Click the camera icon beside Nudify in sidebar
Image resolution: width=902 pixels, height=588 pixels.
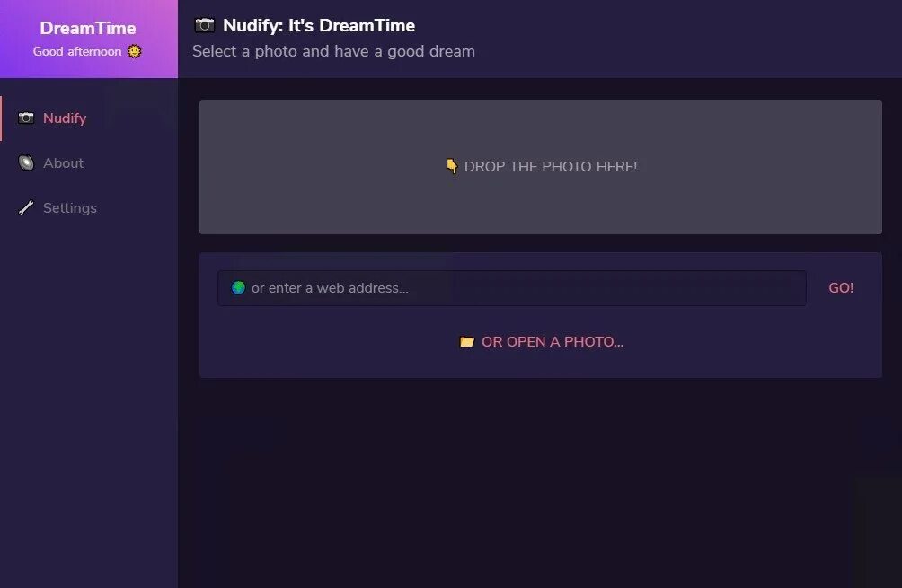pyautogui.click(x=26, y=118)
